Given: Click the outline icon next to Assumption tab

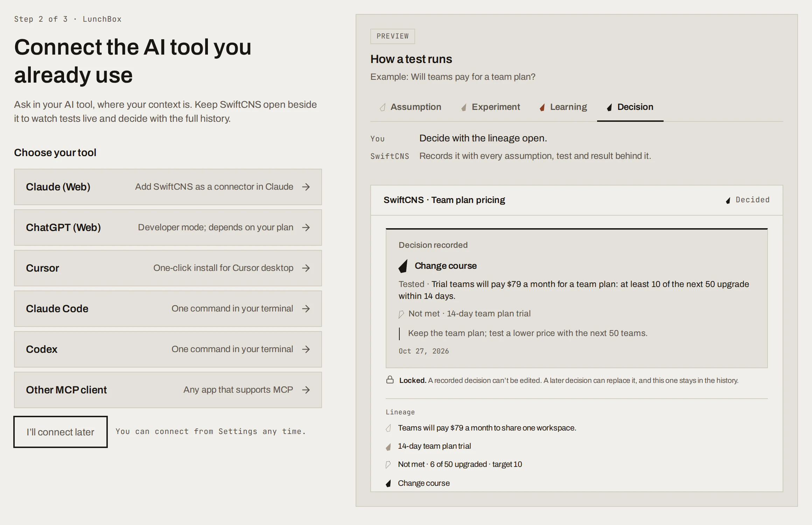Looking at the screenshot, I should (x=383, y=107).
